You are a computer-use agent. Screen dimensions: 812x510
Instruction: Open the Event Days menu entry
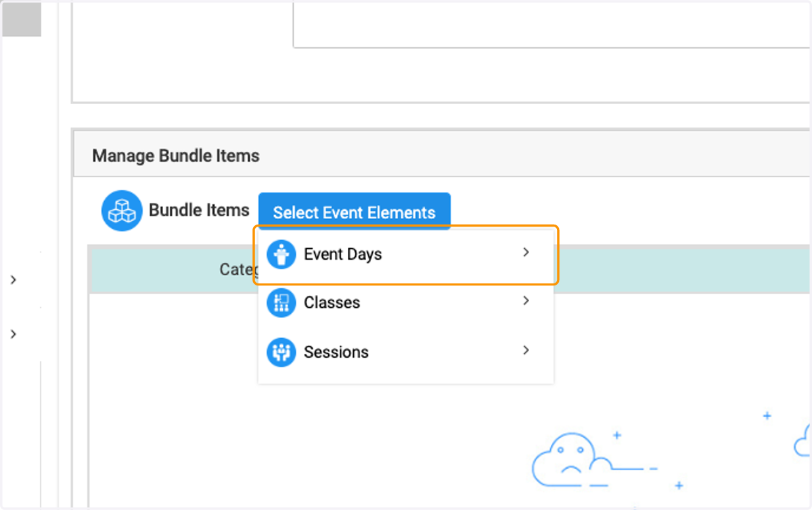point(406,255)
